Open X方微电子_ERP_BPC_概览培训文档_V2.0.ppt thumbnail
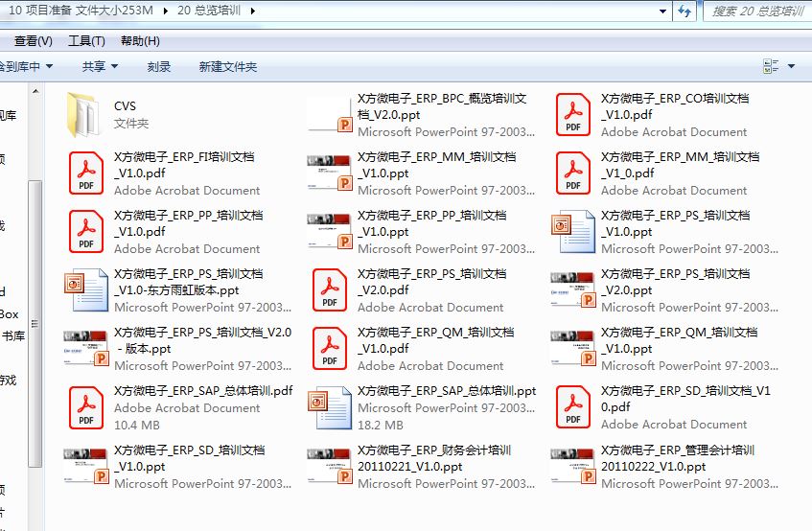812x531 pixels. pos(330,114)
